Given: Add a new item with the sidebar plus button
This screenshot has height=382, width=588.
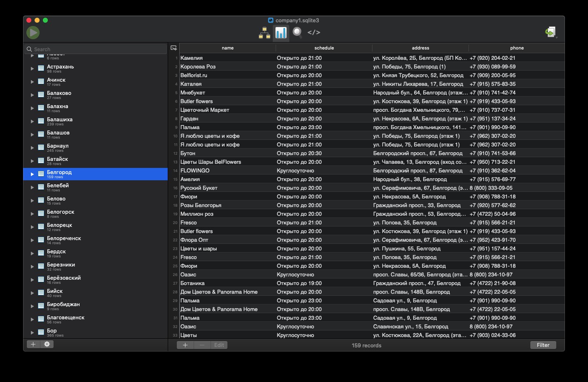Looking at the screenshot, I should click(x=33, y=344).
